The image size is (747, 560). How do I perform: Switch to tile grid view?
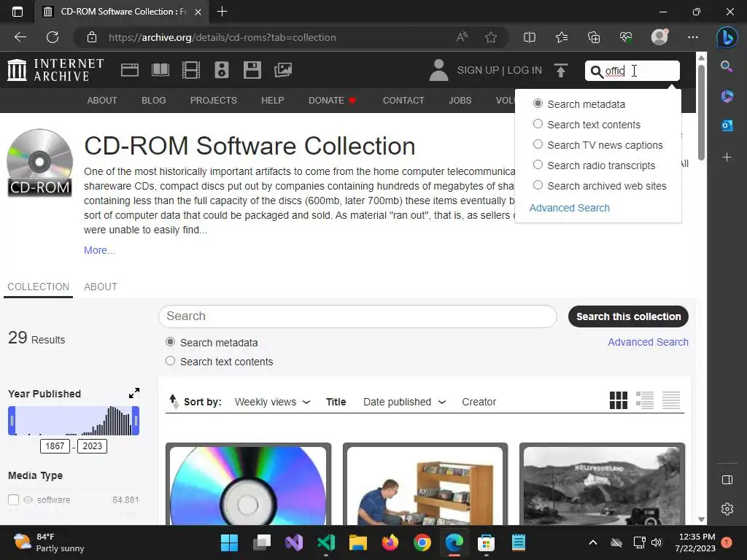[x=619, y=400]
